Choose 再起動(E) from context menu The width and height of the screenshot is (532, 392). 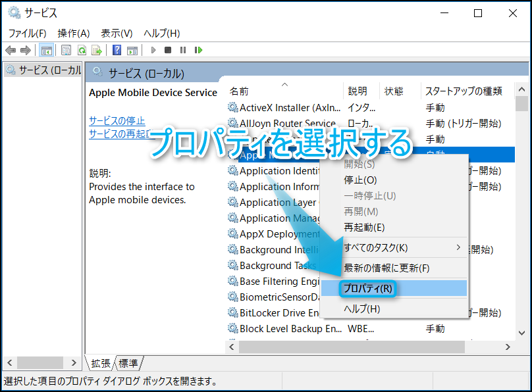point(364,227)
